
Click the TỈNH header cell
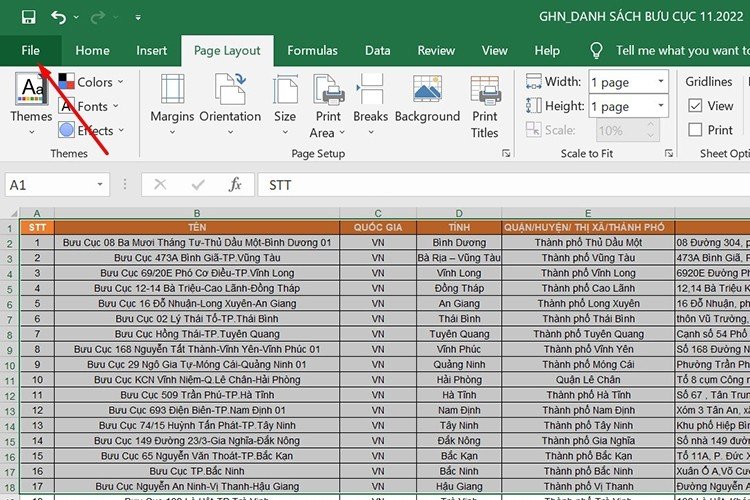coord(459,227)
